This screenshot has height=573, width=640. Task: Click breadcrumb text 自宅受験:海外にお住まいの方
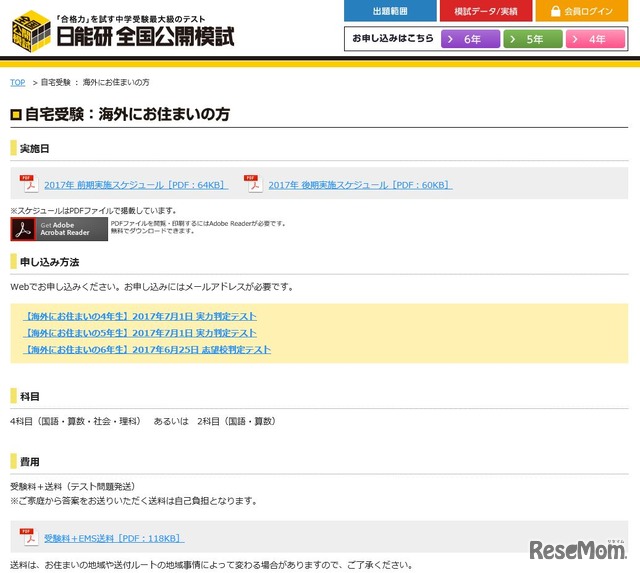coord(95,82)
